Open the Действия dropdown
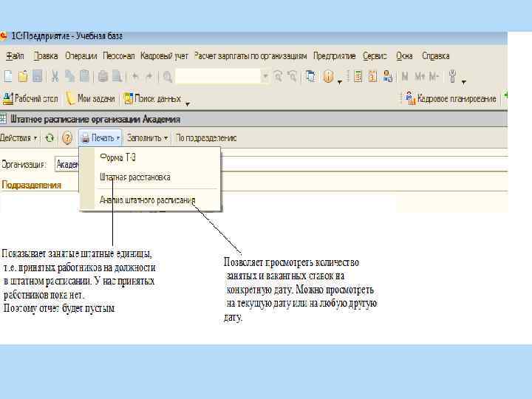The image size is (532, 399). point(18,138)
